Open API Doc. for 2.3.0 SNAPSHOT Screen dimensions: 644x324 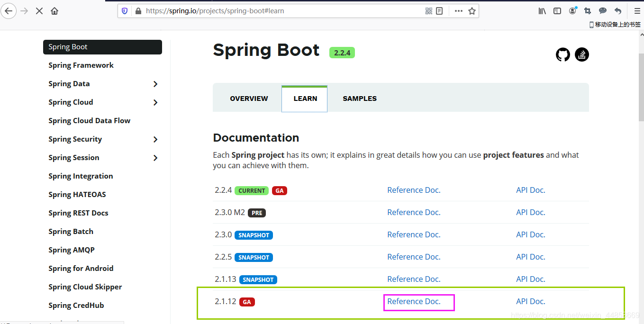531,234
